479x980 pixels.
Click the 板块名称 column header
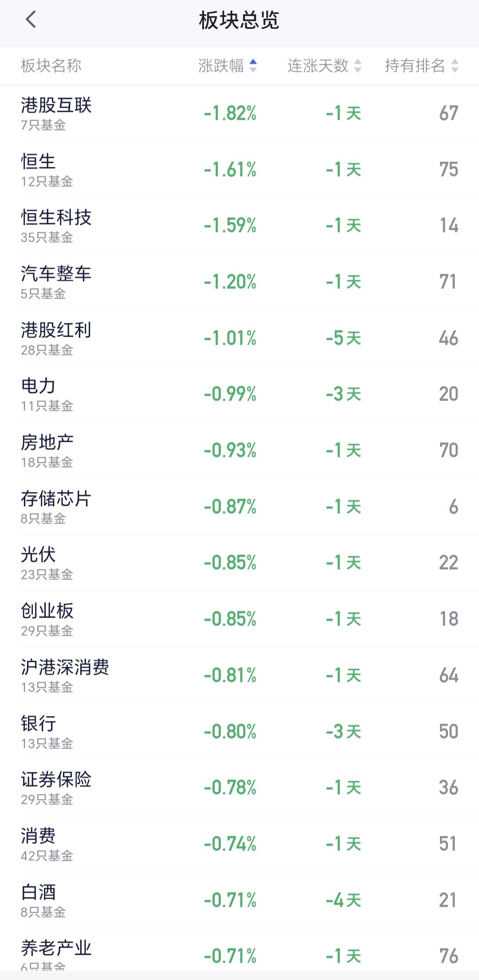click(51, 66)
